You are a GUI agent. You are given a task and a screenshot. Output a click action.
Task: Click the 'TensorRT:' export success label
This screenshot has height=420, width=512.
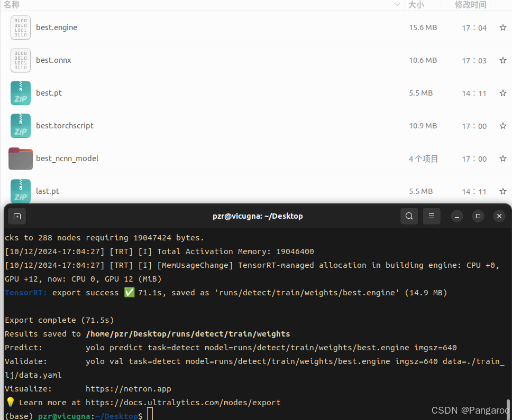(x=26, y=293)
